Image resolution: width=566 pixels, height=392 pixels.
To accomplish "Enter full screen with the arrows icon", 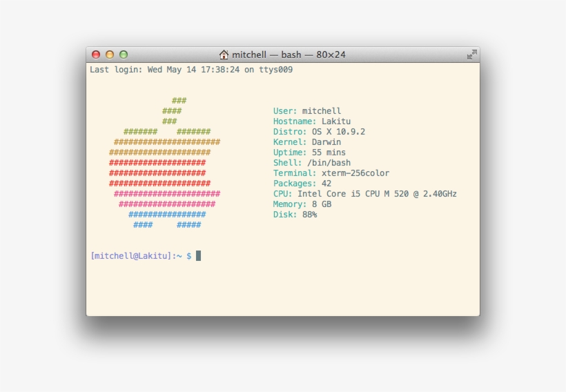I will coord(471,55).
